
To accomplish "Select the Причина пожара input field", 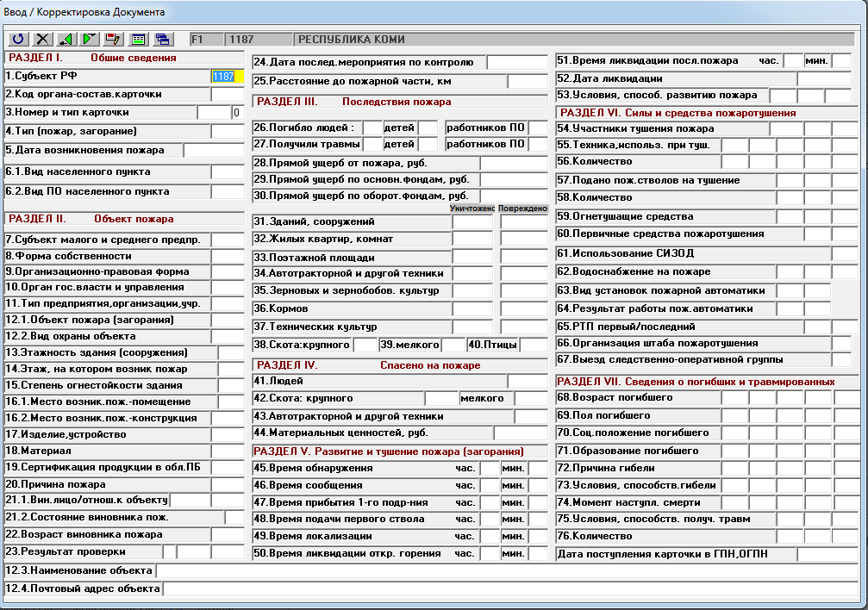I will point(228,484).
